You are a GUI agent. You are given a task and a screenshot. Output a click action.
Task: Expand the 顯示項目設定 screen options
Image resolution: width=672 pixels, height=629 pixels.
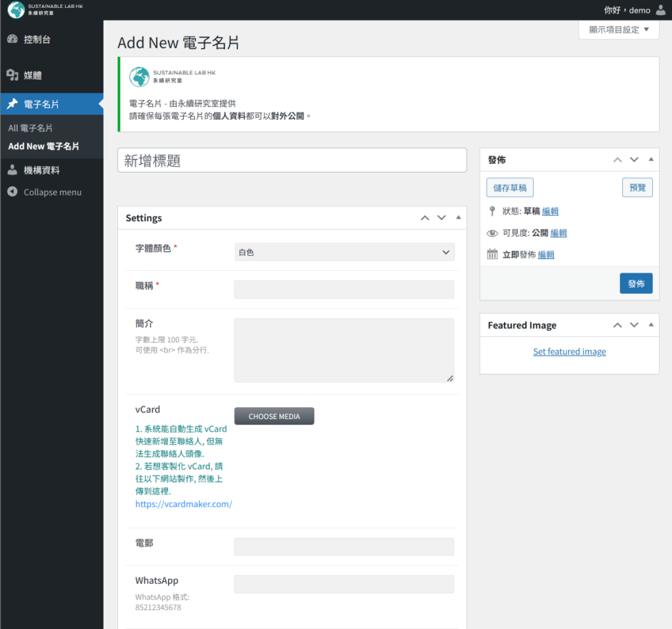(618, 30)
